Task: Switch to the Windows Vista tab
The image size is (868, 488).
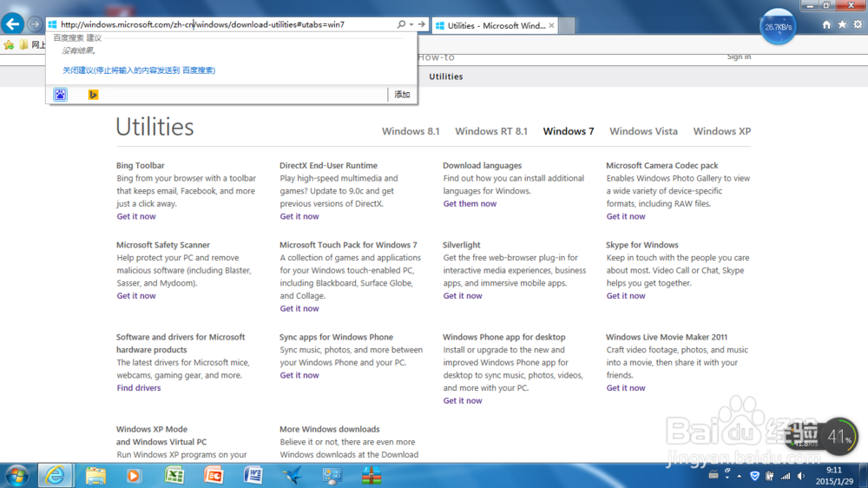Action: (643, 131)
